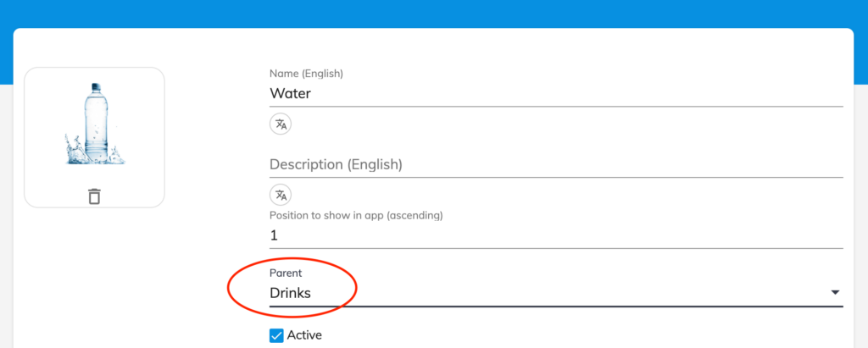
Task: Click the Active checkbox label text
Action: click(x=304, y=334)
